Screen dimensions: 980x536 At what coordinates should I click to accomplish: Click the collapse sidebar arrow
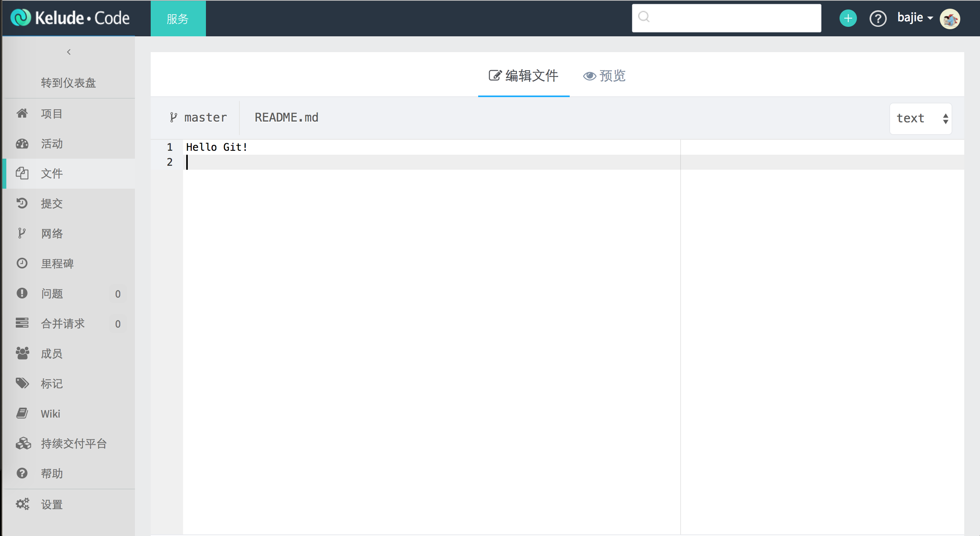[68, 51]
